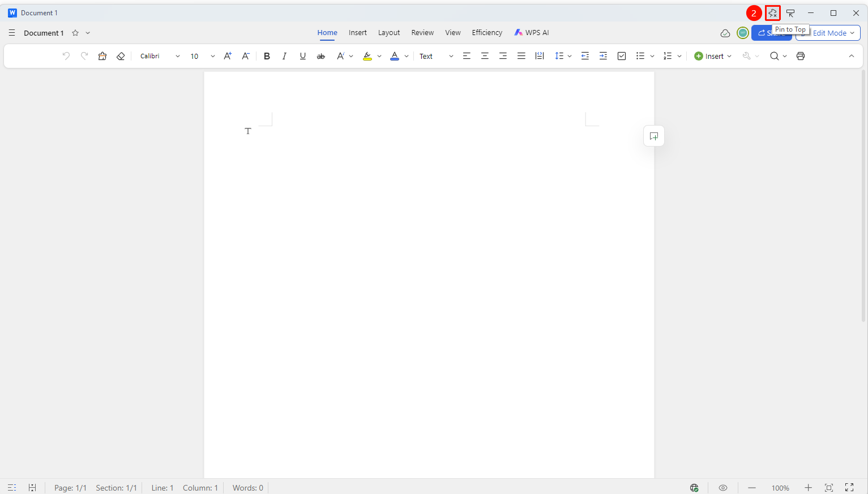Switch to the Insert tab

tap(358, 33)
